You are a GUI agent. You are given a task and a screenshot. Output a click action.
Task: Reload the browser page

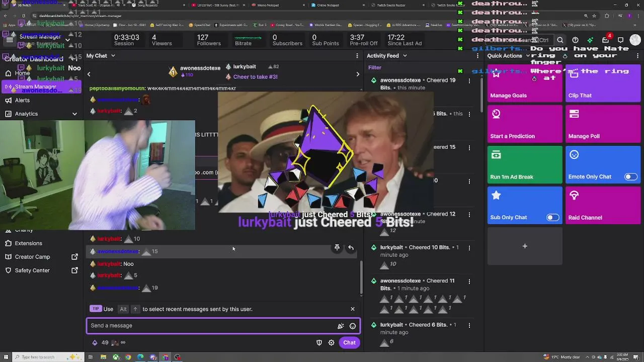(x=24, y=16)
